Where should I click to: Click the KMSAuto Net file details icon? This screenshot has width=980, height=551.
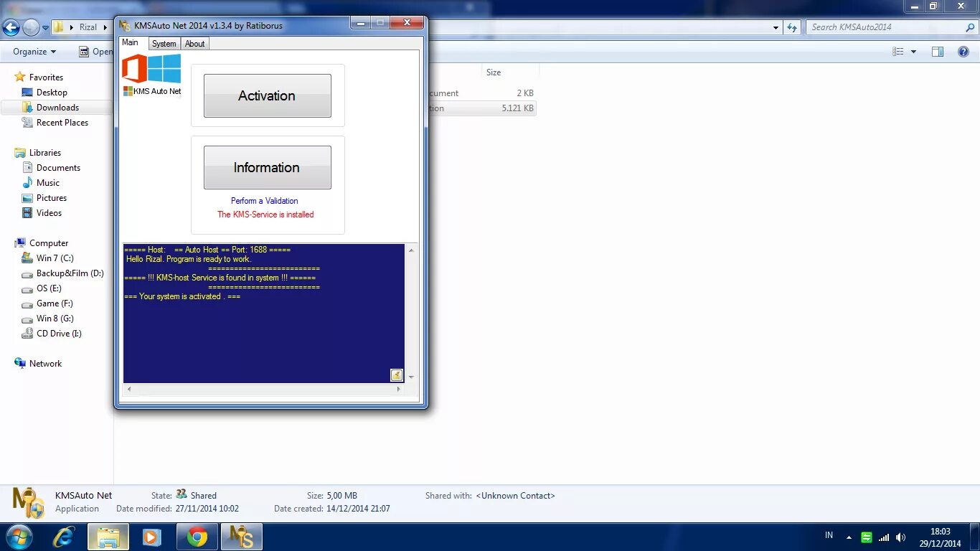[29, 502]
